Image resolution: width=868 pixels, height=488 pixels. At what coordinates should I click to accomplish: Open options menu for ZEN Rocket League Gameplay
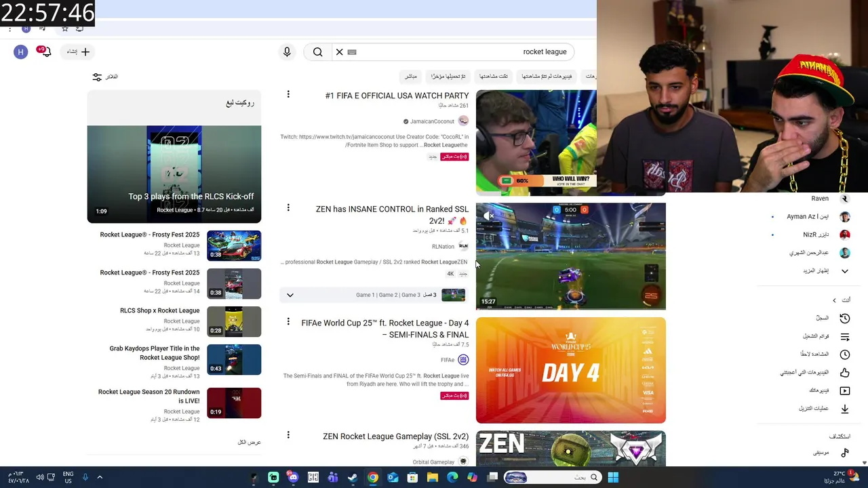[x=288, y=434]
